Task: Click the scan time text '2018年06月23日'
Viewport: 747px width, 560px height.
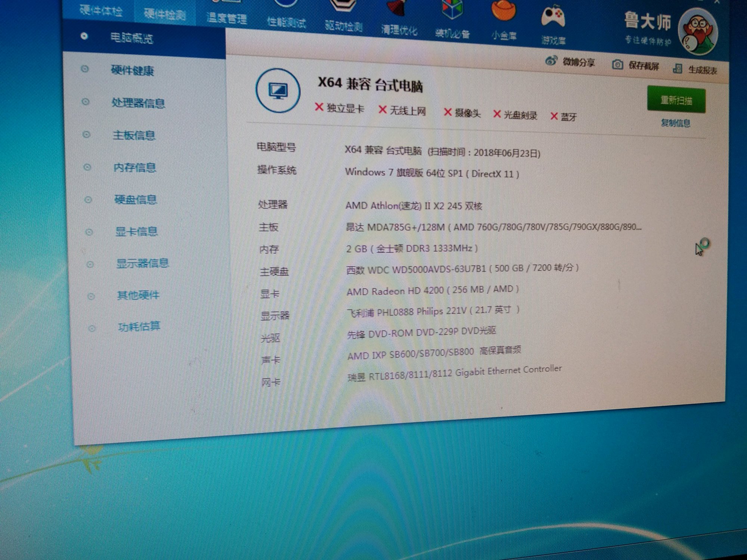Action: point(506,153)
